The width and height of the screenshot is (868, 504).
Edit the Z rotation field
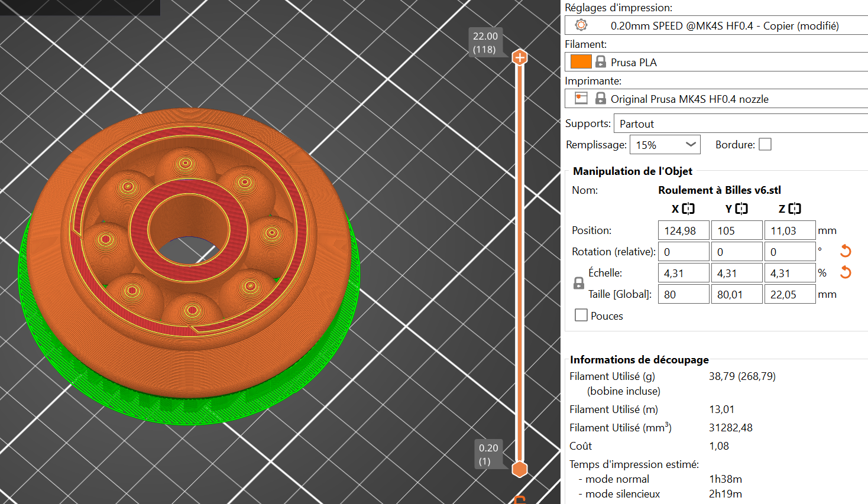pyautogui.click(x=790, y=252)
